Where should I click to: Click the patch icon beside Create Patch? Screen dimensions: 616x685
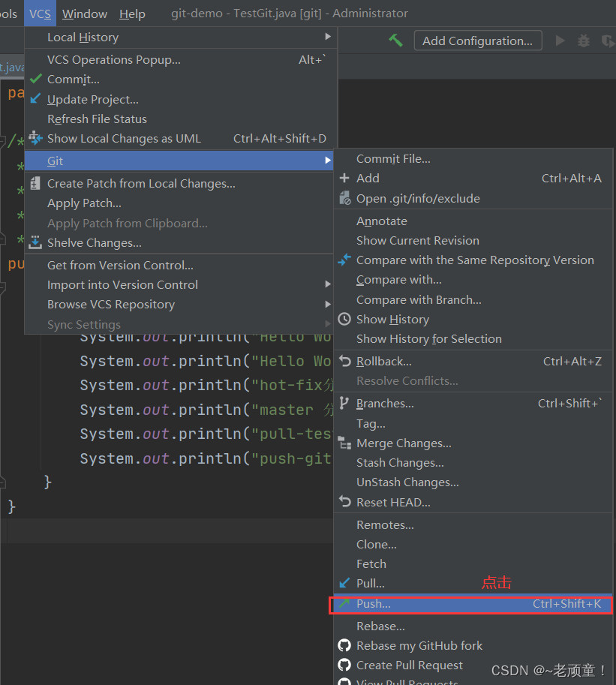click(x=35, y=184)
